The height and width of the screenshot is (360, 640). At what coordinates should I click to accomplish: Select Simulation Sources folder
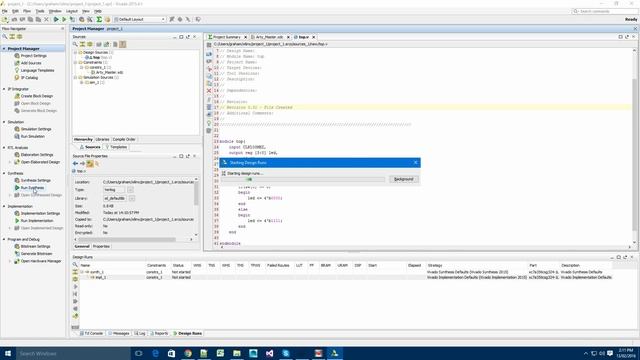click(98, 77)
